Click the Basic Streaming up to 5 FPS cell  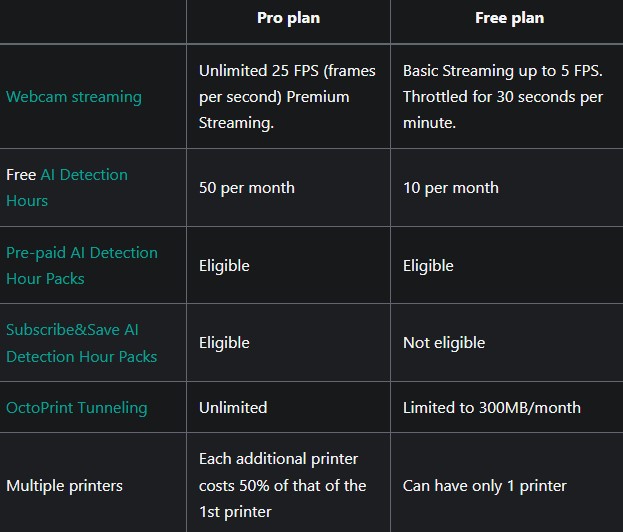point(503,97)
